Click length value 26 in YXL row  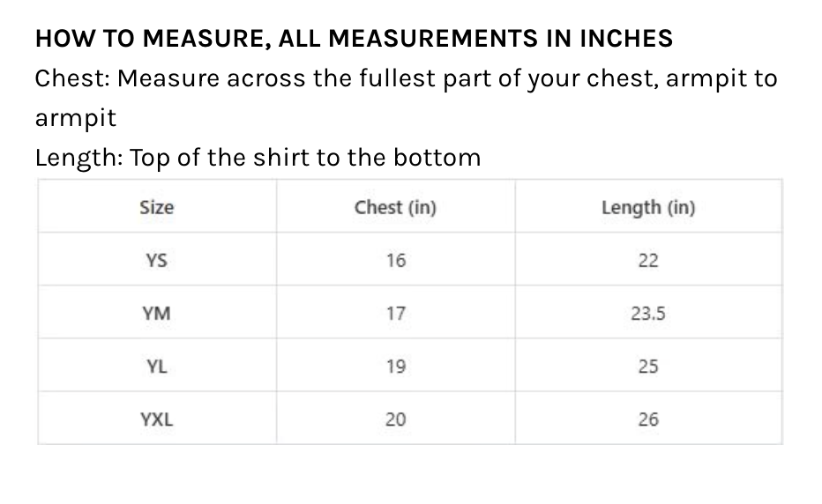pos(648,419)
